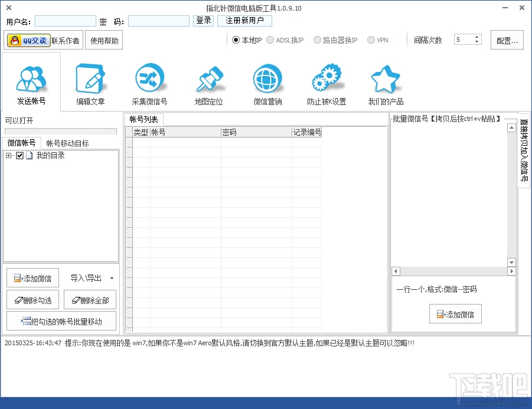Click 把勾选的帐号批量移动 batch move button
Image resolution: width=532 pixels, height=409 pixels.
(61, 321)
